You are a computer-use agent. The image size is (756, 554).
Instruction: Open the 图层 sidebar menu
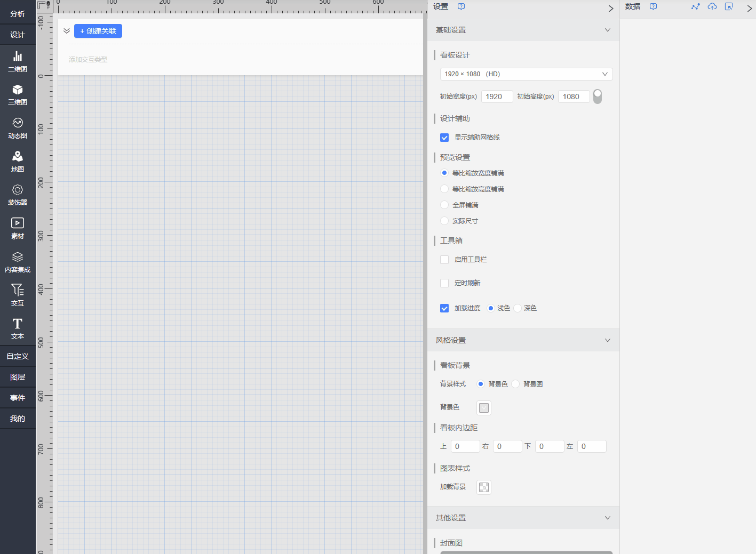pyautogui.click(x=18, y=377)
